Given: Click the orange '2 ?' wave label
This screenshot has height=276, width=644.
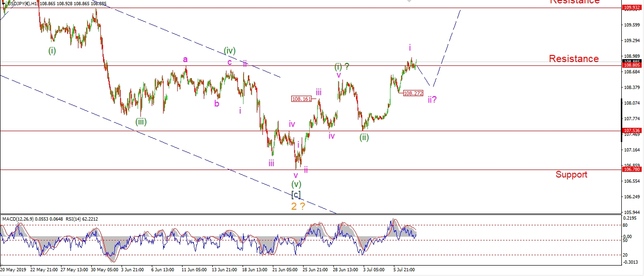Looking at the screenshot, I should (x=297, y=206).
